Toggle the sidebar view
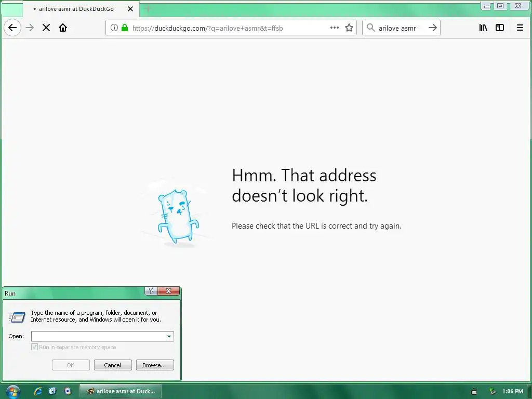This screenshot has height=399, width=532. pyautogui.click(x=500, y=28)
